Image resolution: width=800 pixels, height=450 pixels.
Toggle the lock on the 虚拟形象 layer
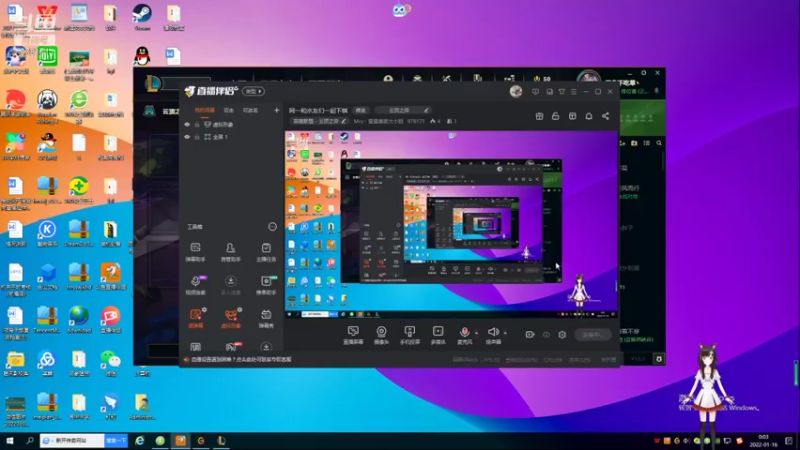(197, 124)
